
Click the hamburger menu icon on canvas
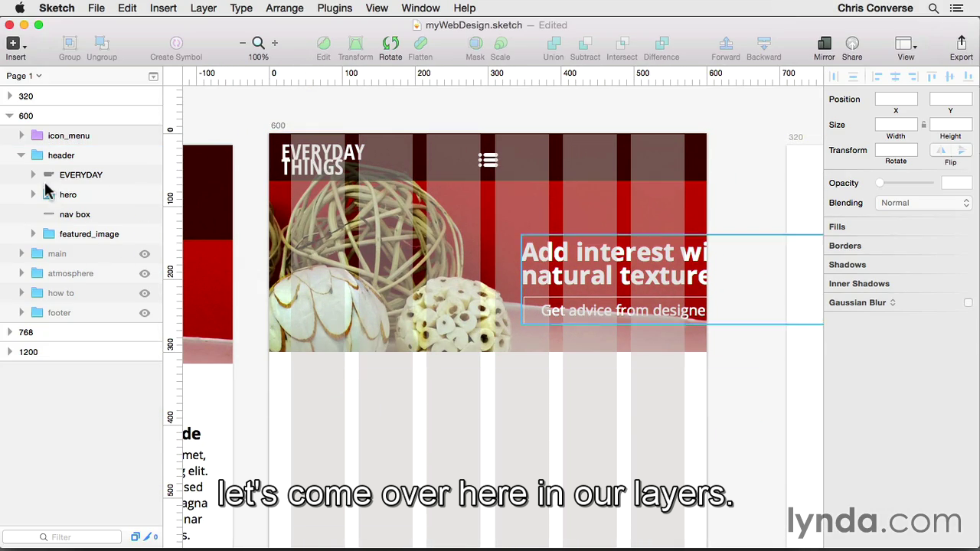click(x=488, y=161)
